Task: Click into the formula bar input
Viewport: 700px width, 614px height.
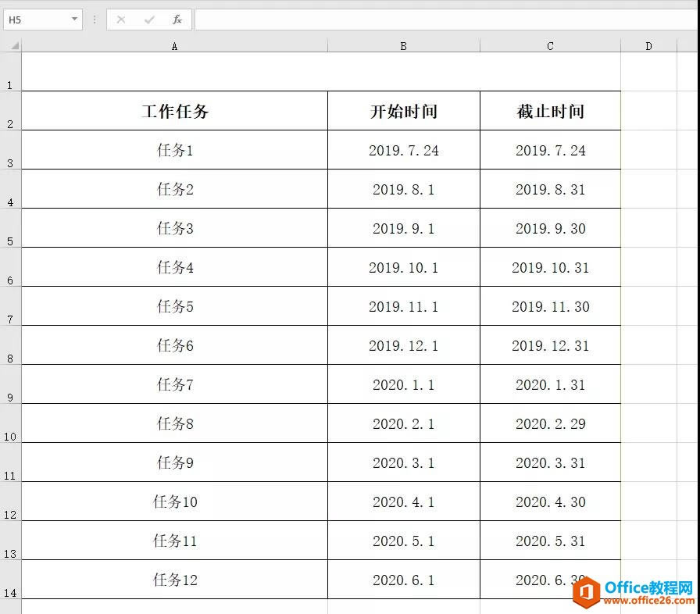Action: coord(446,20)
